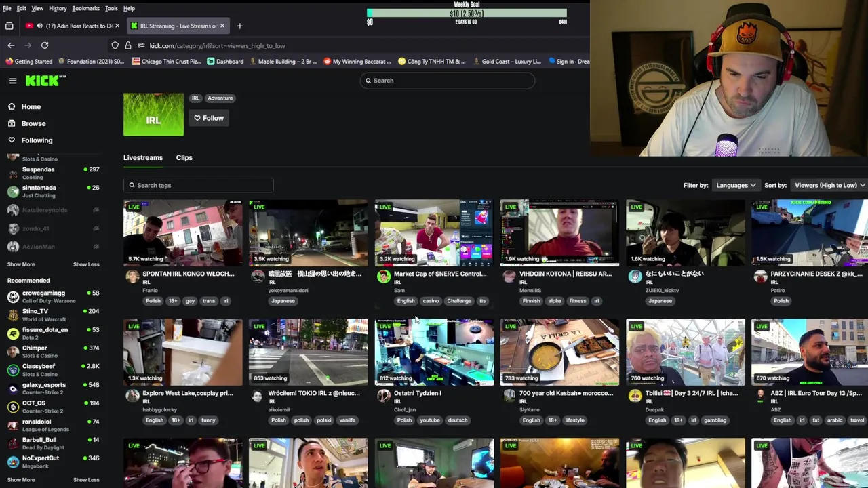Open the File menu
The image size is (868, 488).
click(7, 8)
